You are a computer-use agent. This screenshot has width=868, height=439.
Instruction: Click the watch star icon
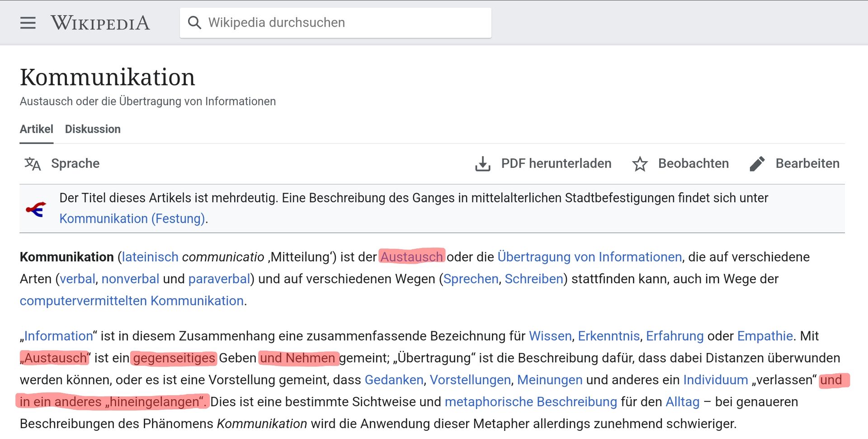coord(640,164)
